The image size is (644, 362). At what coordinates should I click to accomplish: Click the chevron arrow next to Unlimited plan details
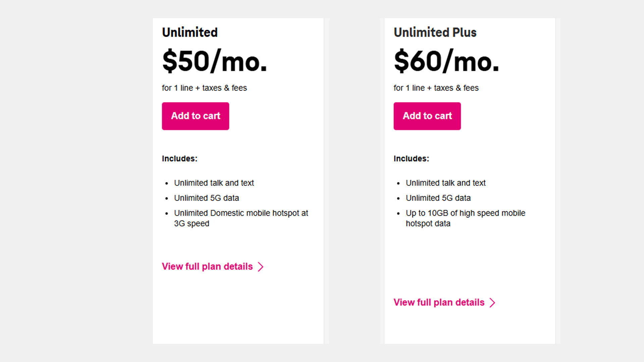(x=261, y=266)
